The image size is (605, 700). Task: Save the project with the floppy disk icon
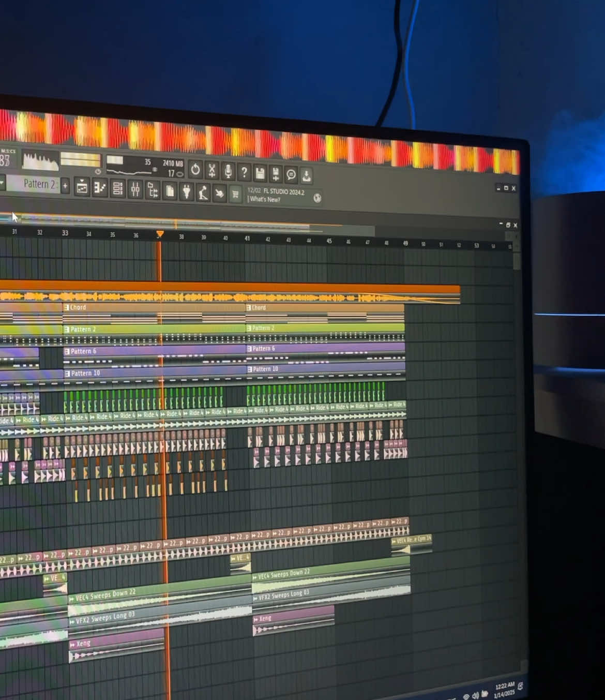click(x=260, y=173)
